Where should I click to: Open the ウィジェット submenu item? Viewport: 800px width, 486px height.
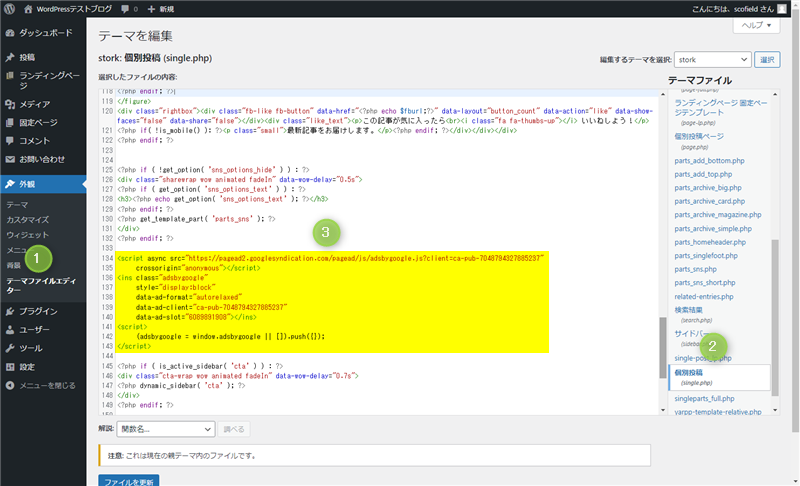point(28,235)
